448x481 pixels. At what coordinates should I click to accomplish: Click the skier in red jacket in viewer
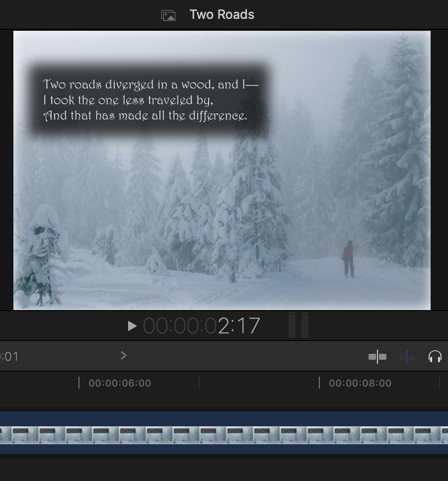coord(349,257)
